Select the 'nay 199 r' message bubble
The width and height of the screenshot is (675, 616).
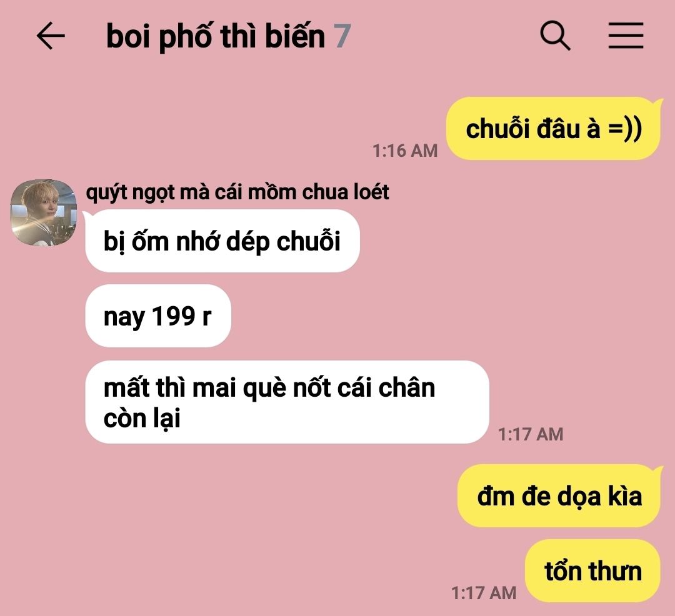click(158, 315)
